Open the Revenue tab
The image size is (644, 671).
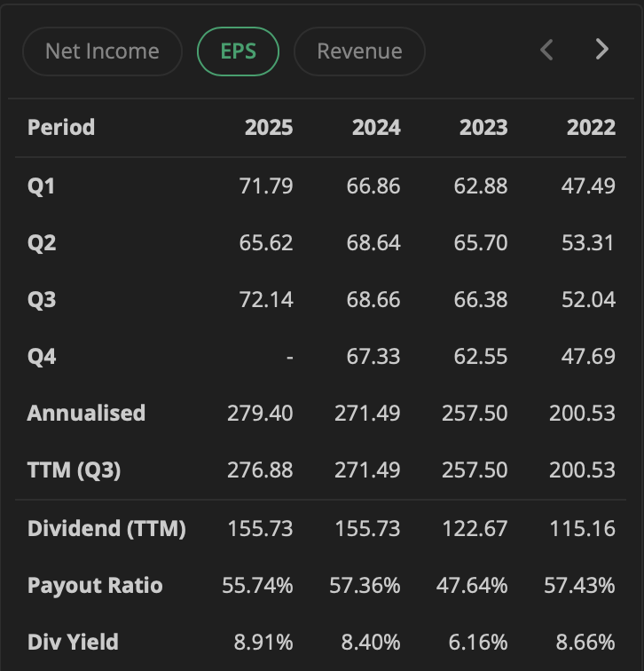click(359, 51)
